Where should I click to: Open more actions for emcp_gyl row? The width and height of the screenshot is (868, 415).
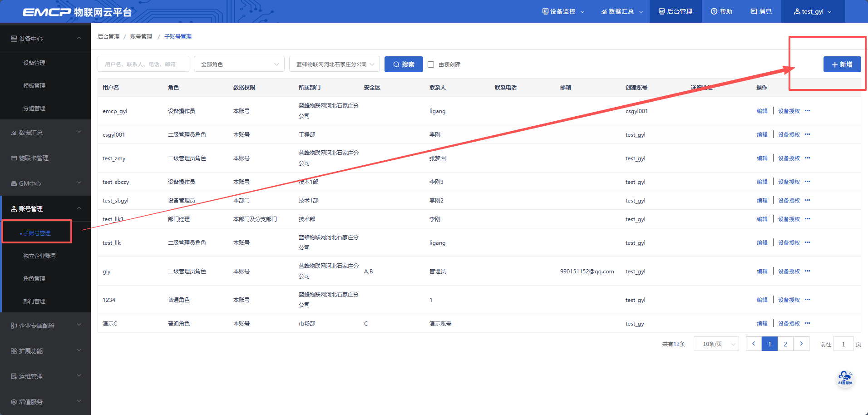[807, 111]
